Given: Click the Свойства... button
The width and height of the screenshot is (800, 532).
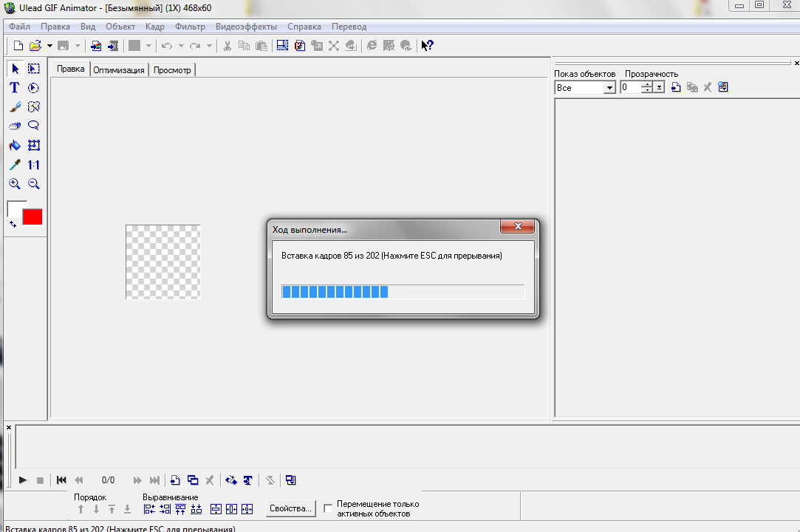Looking at the screenshot, I should click(290, 508).
